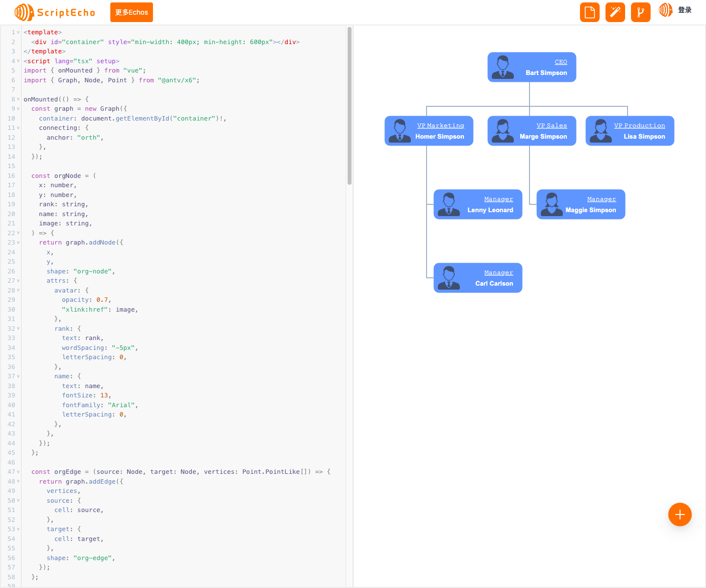Click the VP Sales rank link

click(552, 125)
